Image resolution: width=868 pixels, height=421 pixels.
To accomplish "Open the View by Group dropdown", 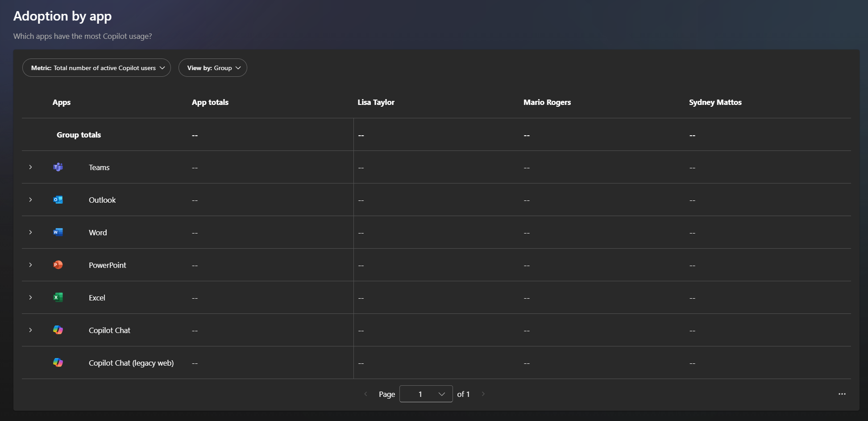I will 213,68.
